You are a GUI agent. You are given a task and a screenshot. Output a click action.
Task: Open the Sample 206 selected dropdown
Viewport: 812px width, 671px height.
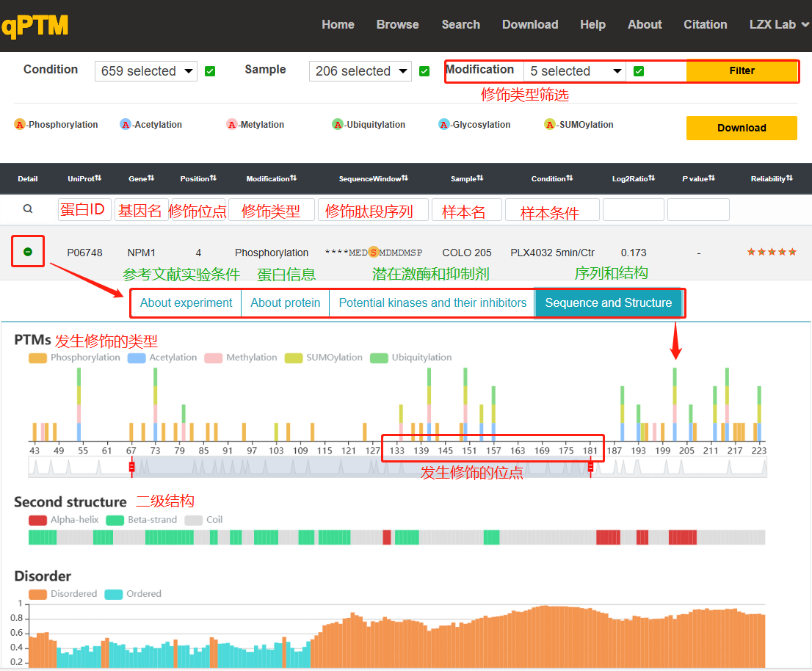tap(360, 71)
